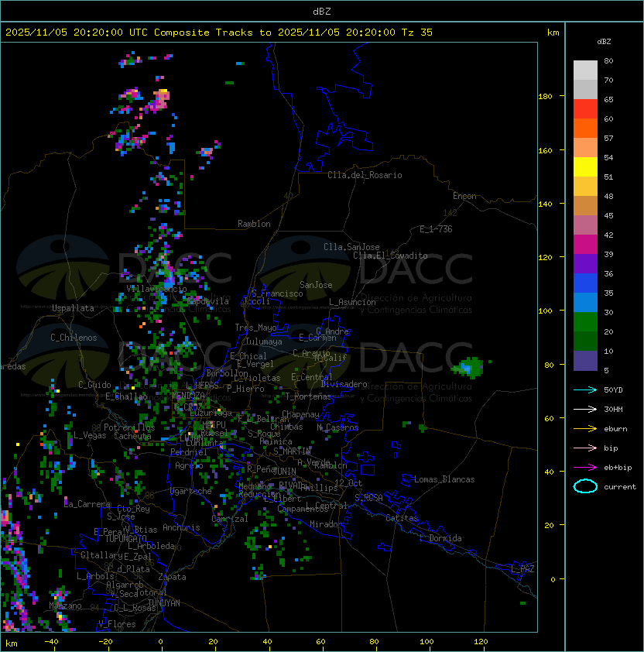The height and width of the screenshot is (652, 644).
Task: Click the 'Agrelo' map label
Action: 189,465
